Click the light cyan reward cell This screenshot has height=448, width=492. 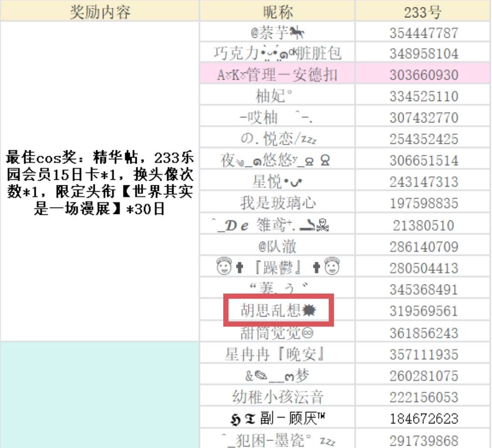[100, 394]
